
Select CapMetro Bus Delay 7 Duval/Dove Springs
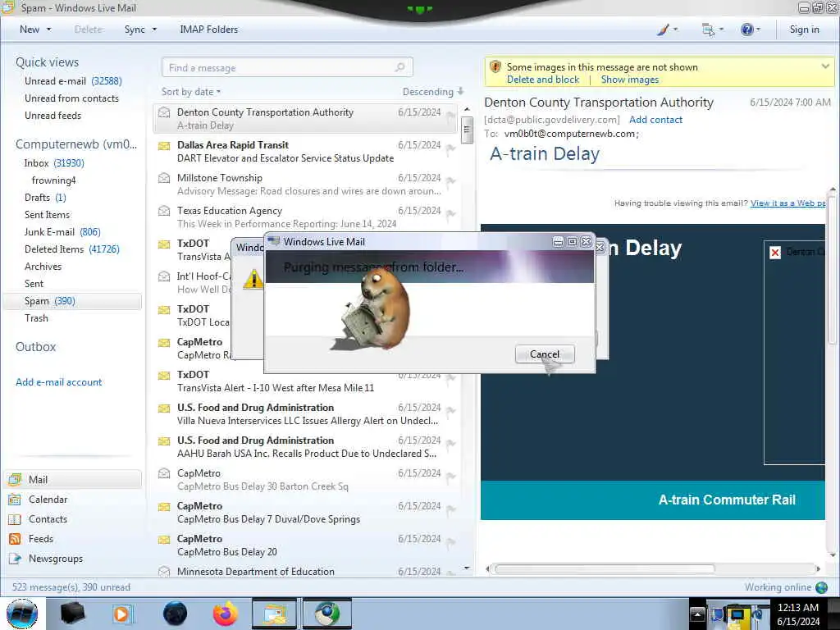coord(305,513)
